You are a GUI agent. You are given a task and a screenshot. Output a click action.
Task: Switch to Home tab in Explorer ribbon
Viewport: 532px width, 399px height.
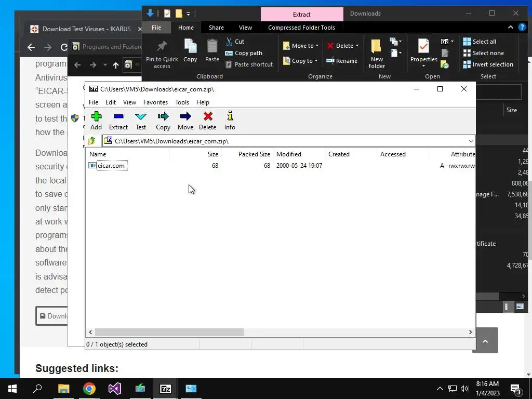[186, 28]
